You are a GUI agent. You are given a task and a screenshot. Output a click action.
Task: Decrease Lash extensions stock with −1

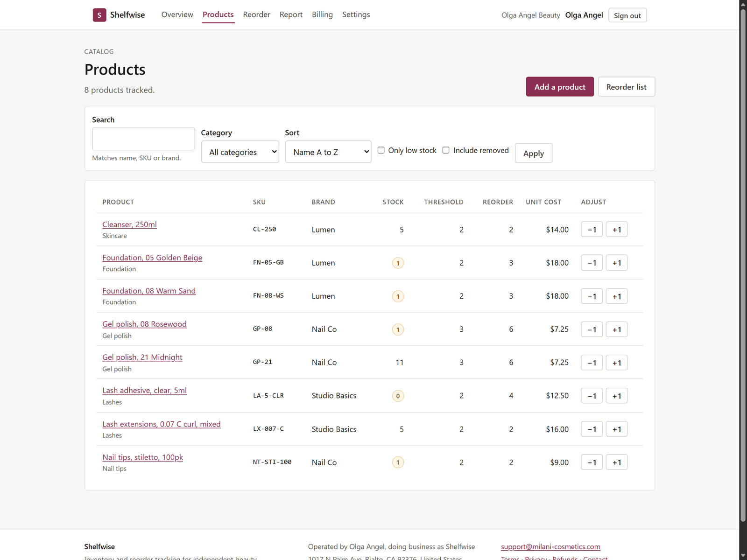click(x=592, y=429)
